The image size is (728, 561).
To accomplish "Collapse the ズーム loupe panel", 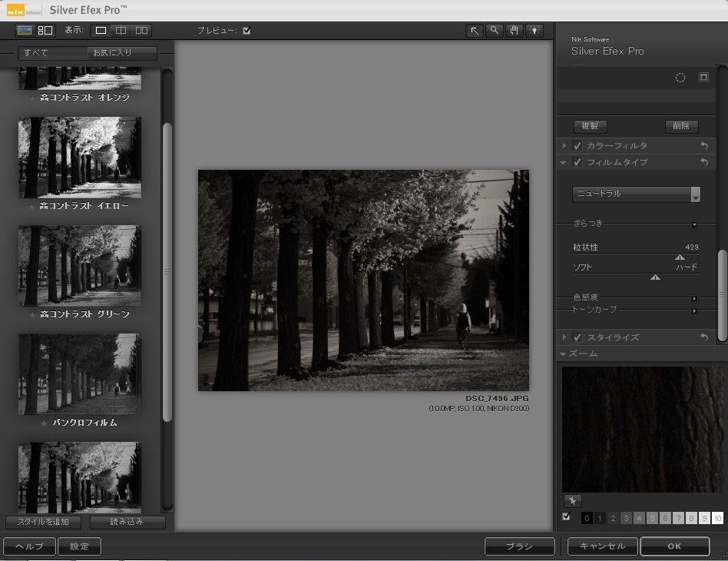I will tap(563, 354).
